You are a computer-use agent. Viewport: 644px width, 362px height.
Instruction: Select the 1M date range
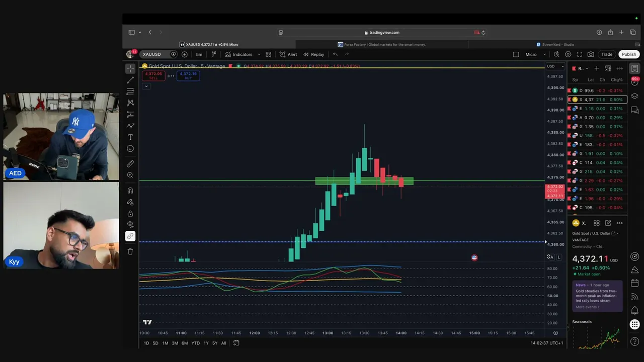[x=165, y=343]
